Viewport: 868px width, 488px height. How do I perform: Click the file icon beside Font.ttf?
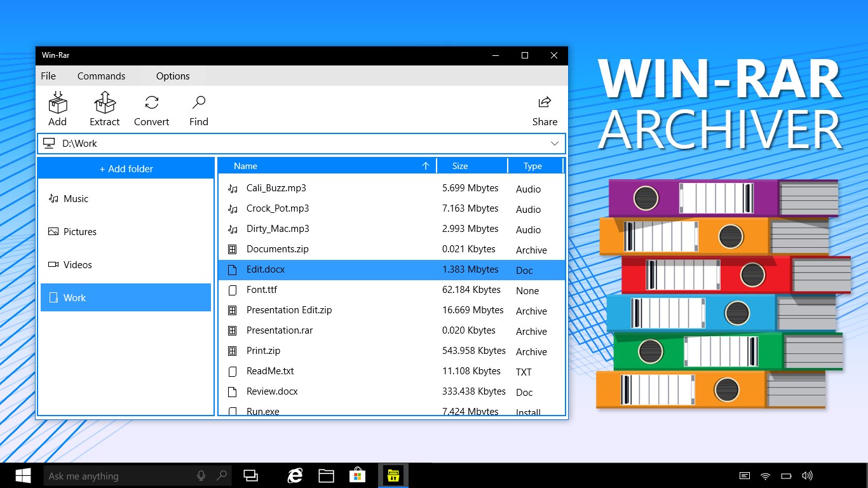click(233, 290)
